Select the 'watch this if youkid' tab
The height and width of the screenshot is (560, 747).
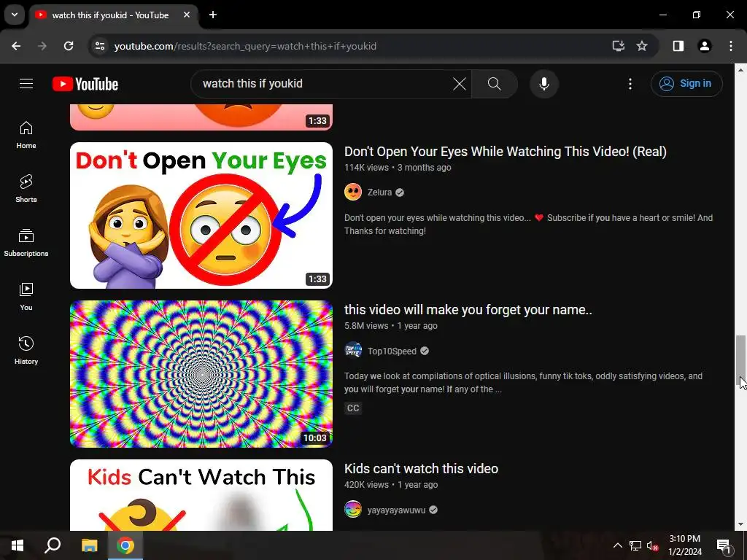[x=113, y=15]
